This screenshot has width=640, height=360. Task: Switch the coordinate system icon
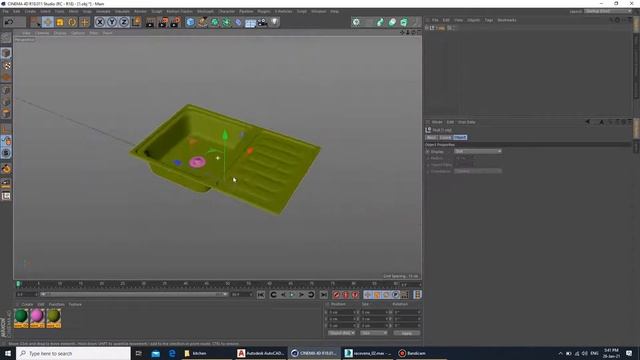[x=136, y=22]
